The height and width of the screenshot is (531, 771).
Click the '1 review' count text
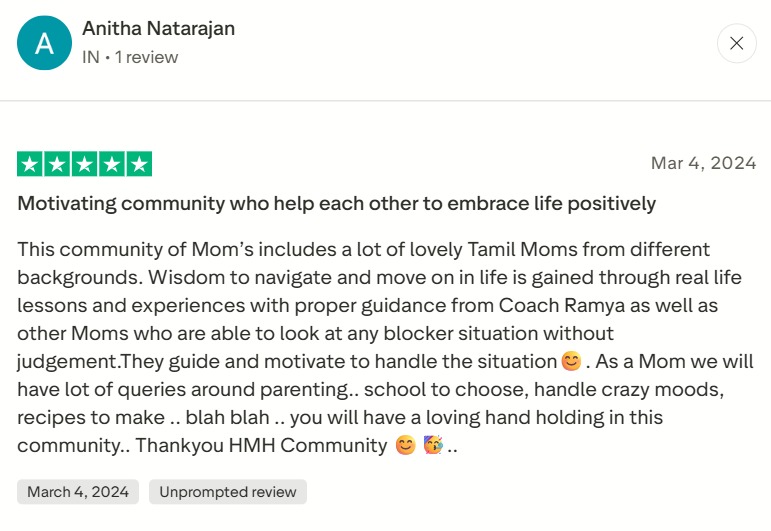tap(146, 57)
